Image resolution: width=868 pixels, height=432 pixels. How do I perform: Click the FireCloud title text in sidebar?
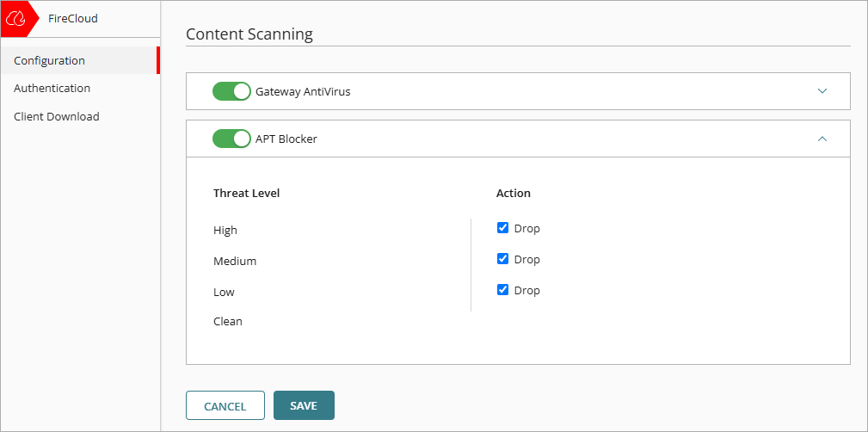(x=73, y=18)
